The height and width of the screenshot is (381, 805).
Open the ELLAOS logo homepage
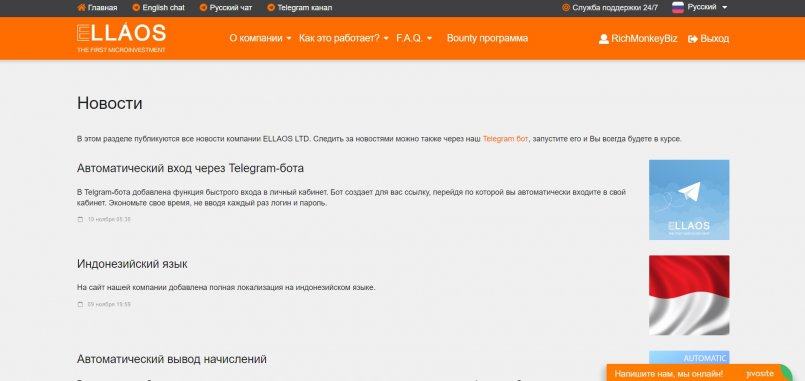pyautogui.click(x=121, y=38)
